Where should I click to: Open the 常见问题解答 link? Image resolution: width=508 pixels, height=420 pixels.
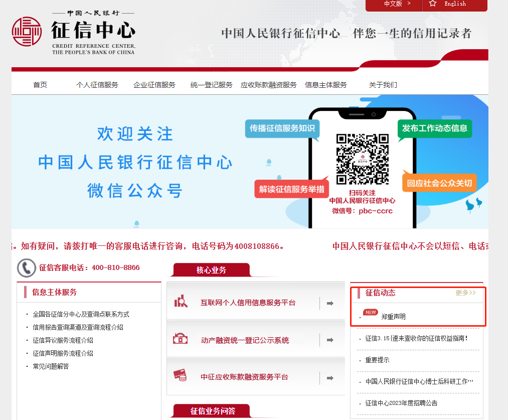51,366
